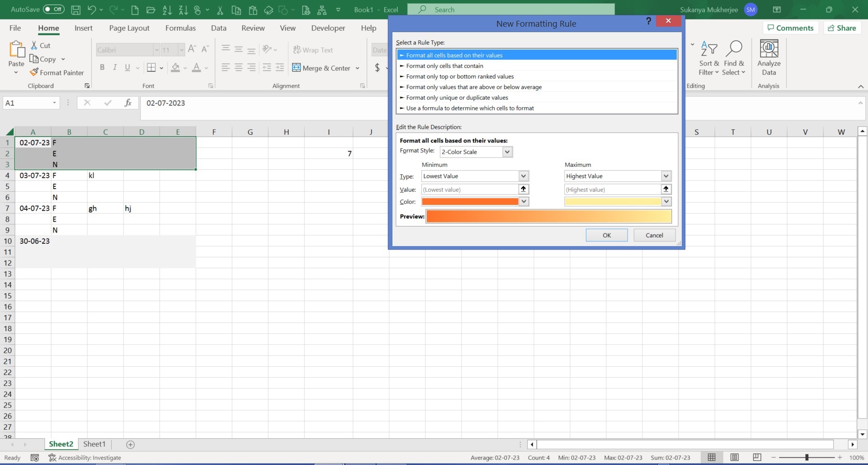This screenshot has height=465, width=868.
Task: Open the Name Box dropdown arrow
Action: pos(54,103)
